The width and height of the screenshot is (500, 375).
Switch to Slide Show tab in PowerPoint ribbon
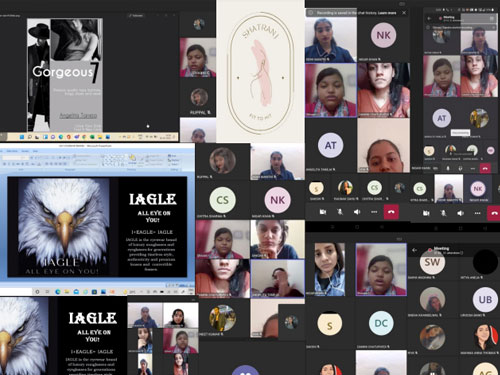click(12, 151)
